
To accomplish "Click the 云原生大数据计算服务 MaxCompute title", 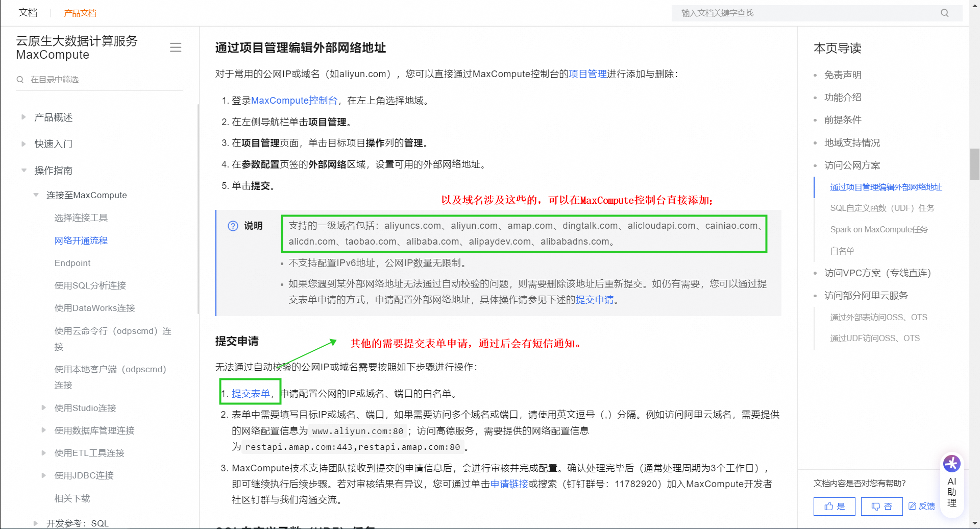I will pos(77,47).
